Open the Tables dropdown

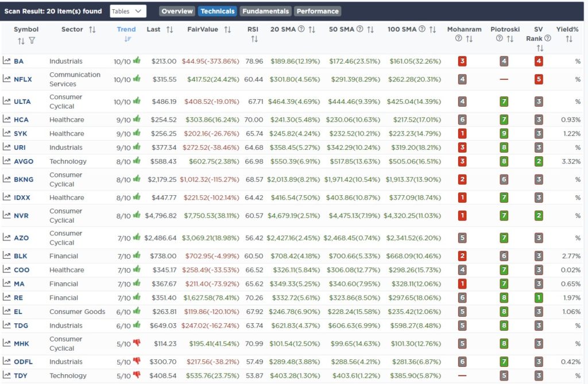(128, 11)
